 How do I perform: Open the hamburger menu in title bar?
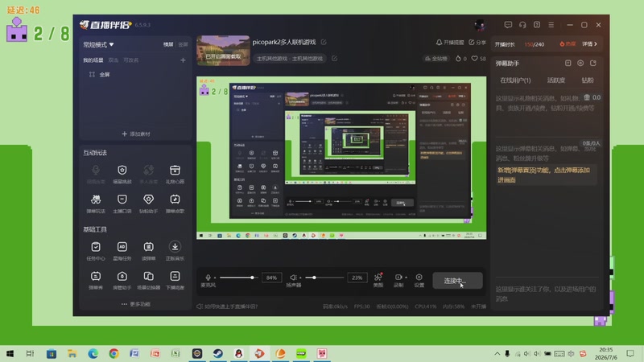551,25
